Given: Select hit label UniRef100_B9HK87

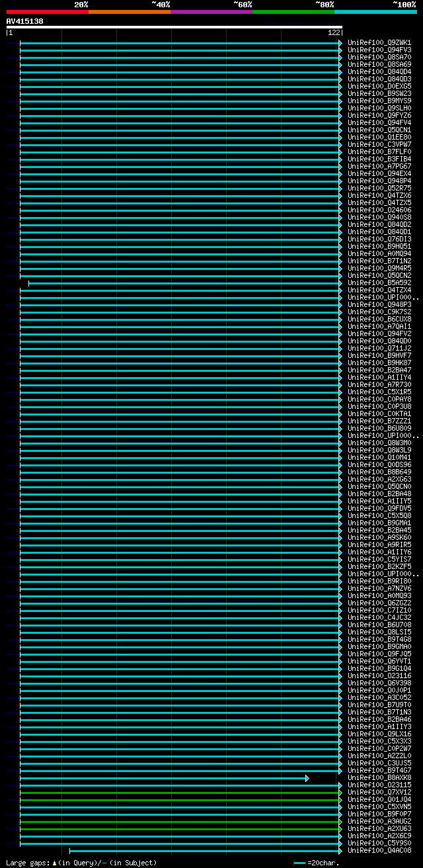Looking at the screenshot, I should 379,363.
